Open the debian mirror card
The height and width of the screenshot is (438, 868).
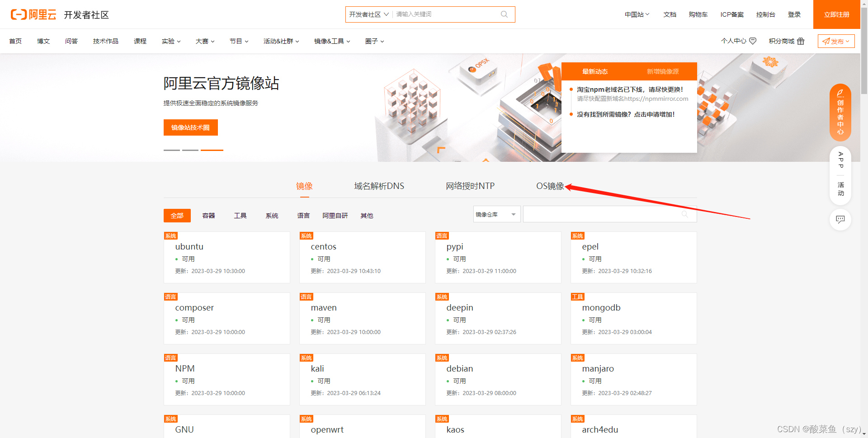click(498, 380)
